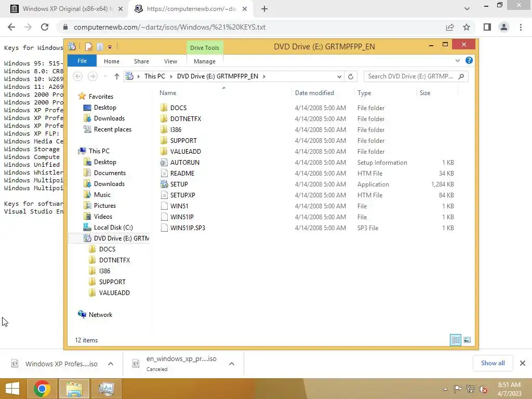Screen dimensions: 532x399
Task: Select the AUTORUN setup information file
Action: coord(185,163)
